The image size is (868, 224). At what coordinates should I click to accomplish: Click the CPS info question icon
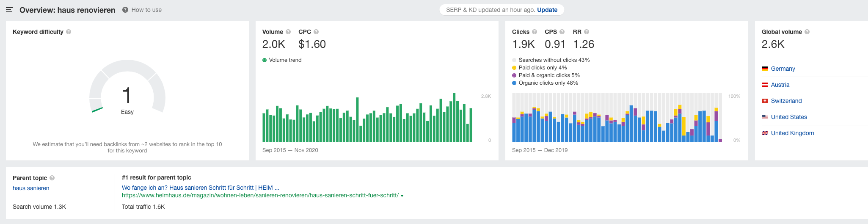coord(562,32)
